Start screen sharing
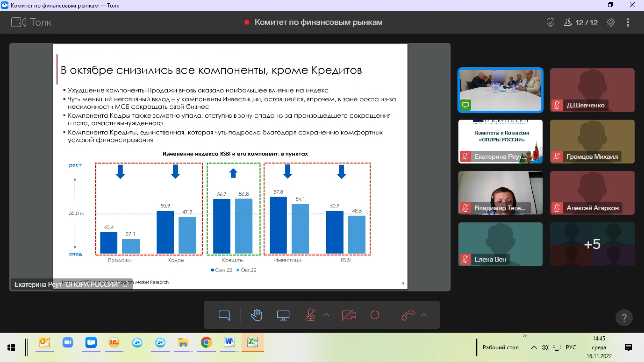 (x=283, y=315)
